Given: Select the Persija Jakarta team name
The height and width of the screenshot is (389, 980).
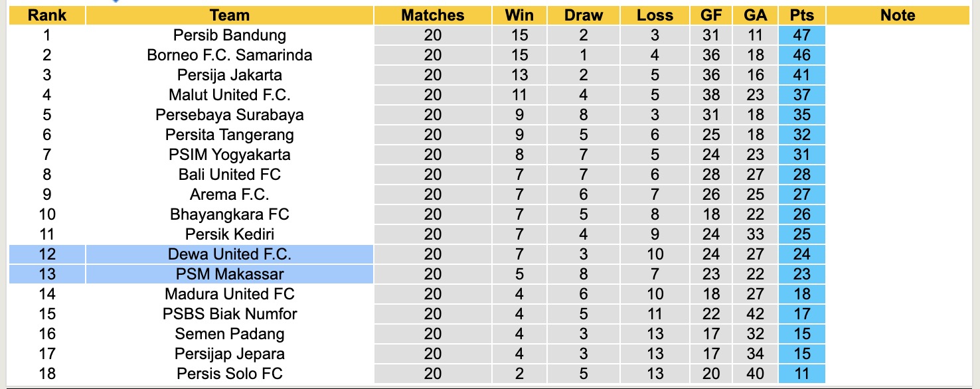Looking at the screenshot, I should pos(229,75).
